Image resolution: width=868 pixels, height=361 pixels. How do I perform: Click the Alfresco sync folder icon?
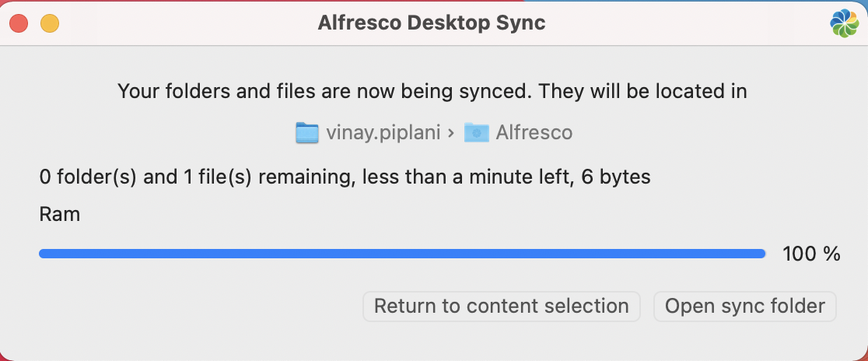pos(476,133)
